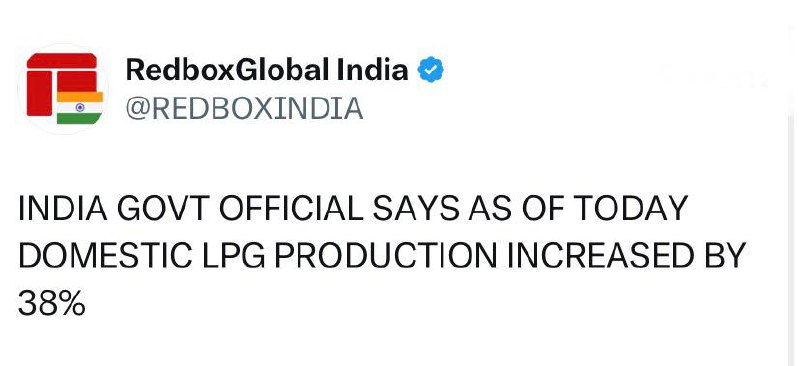Screen dimensions: 800x366
Task: Open the RedboxGlobal India display name link
Action: point(267,70)
